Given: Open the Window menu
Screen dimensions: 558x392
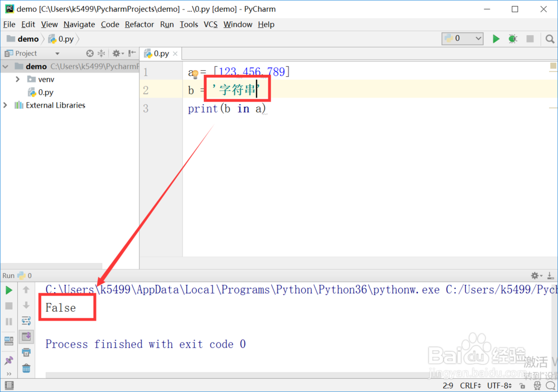Looking at the screenshot, I should [238, 25].
